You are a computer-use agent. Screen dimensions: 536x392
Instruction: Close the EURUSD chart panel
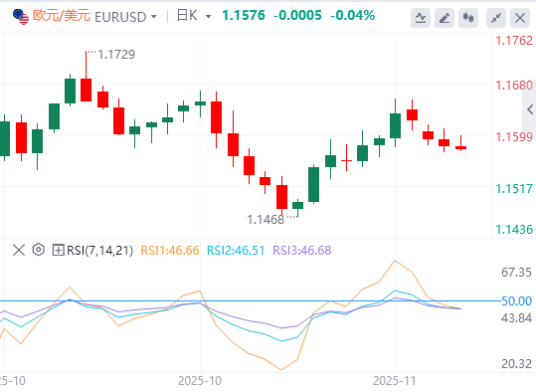tap(520, 18)
